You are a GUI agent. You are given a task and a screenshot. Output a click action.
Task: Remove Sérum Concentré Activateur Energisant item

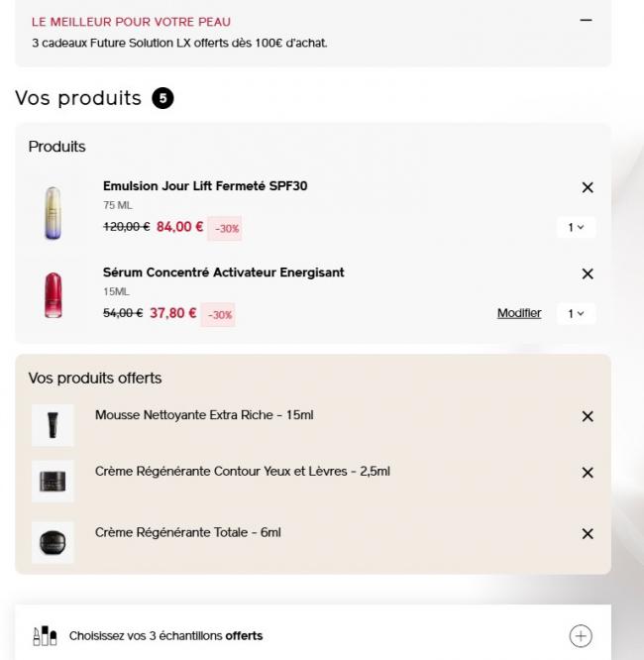point(588,274)
